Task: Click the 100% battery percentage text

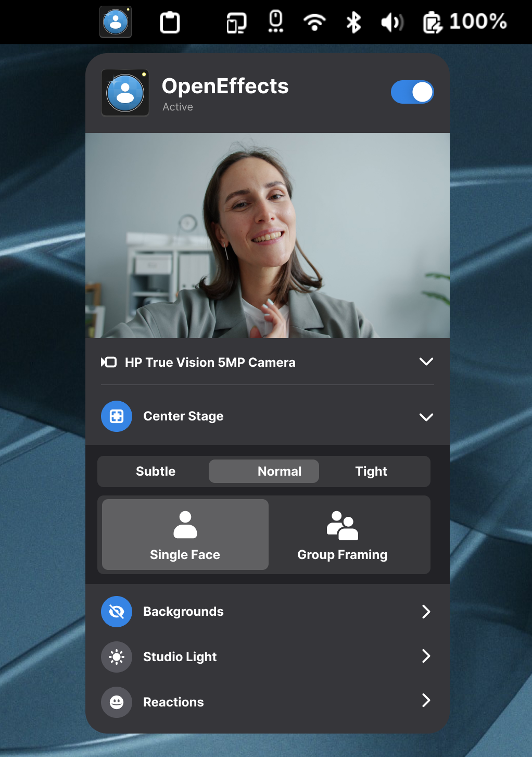Action: click(478, 21)
